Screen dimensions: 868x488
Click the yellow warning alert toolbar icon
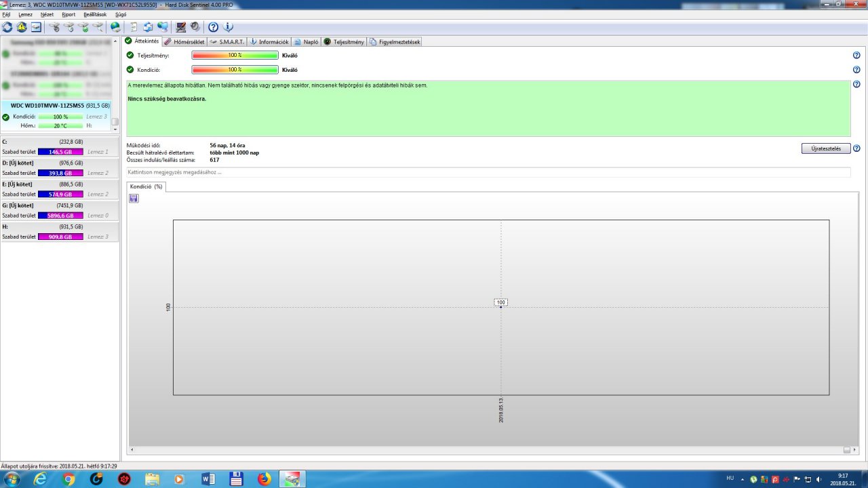tap(22, 27)
